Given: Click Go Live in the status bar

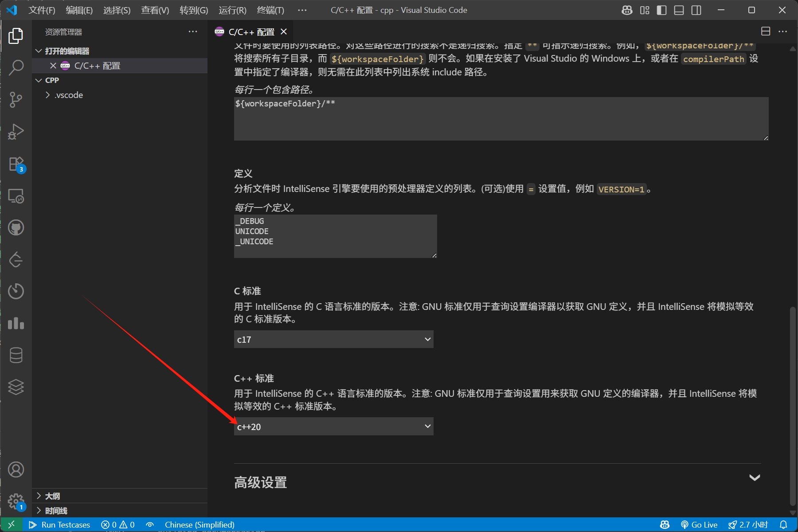Looking at the screenshot, I should (699, 524).
